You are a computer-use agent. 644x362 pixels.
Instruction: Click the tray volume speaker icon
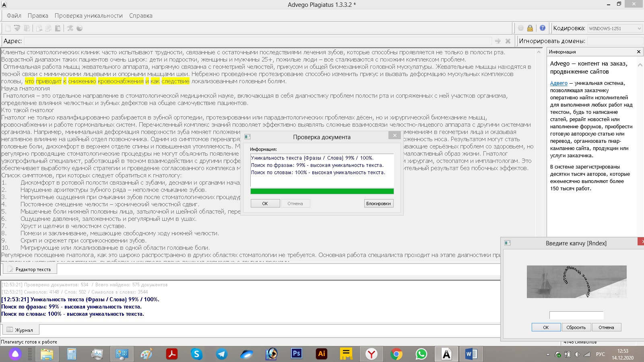(577, 354)
